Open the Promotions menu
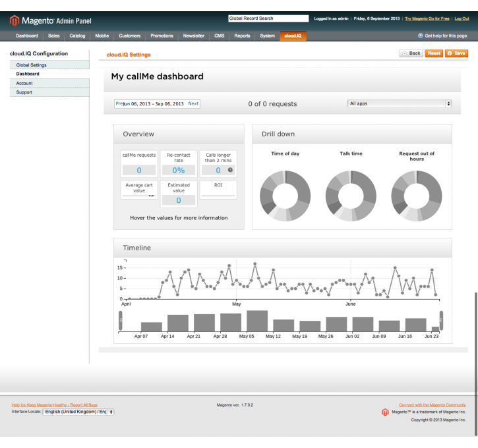Viewport: 478px width, 448px height. [162, 36]
